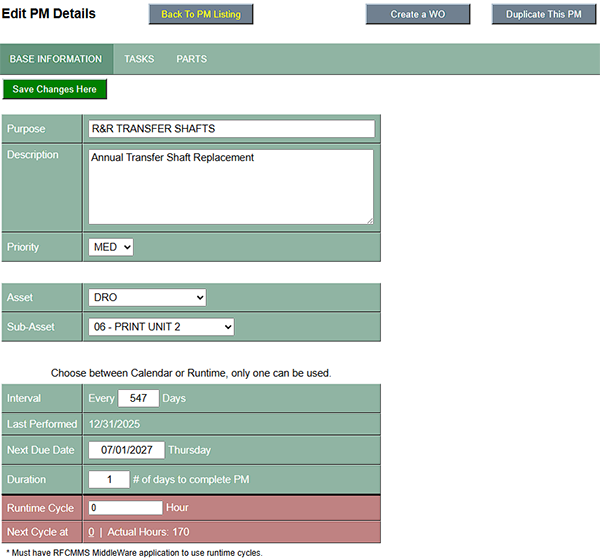Viewport: 600px width, 560px height.
Task: Click the green Save Changes Here button
Action: point(55,89)
